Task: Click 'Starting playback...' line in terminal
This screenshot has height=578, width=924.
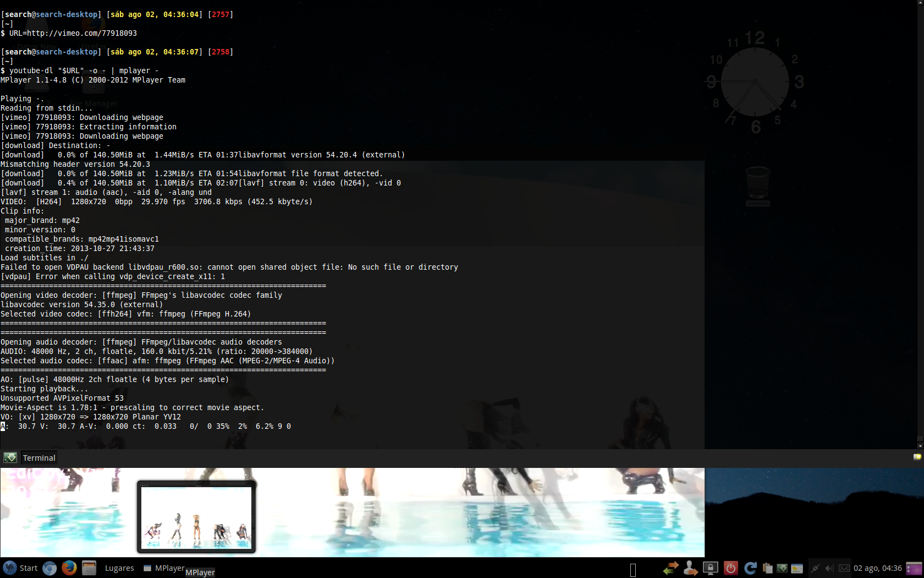Action: pyautogui.click(x=45, y=389)
